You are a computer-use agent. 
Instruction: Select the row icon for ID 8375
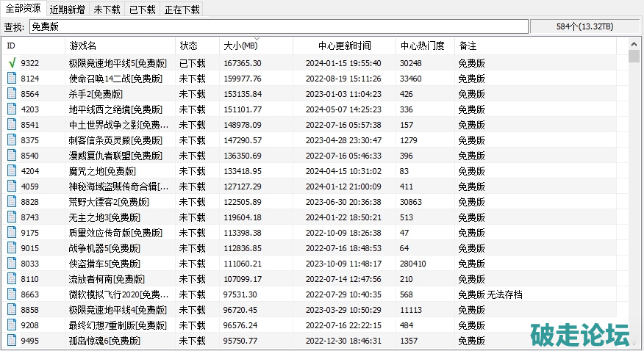pyautogui.click(x=12, y=140)
